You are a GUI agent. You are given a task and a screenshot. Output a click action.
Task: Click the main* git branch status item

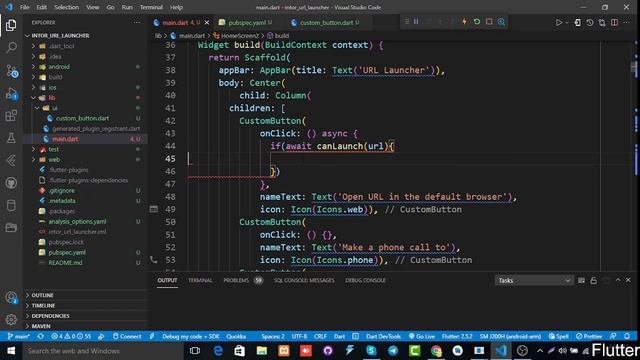click(x=19, y=336)
